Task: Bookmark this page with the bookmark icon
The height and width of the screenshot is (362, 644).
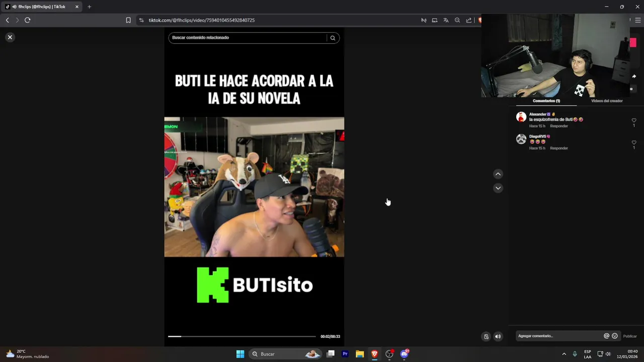Action: [x=128, y=20]
